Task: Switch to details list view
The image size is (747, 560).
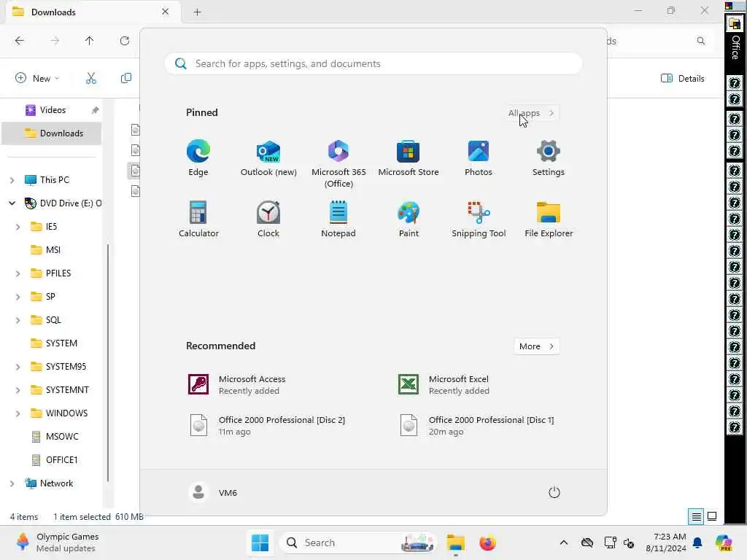Action: pyautogui.click(x=696, y=517)
